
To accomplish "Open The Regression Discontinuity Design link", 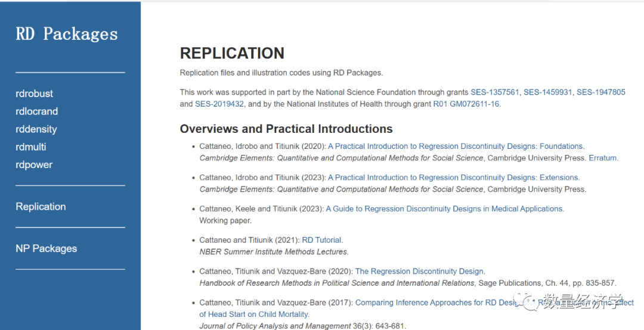I will coord(420,272).
